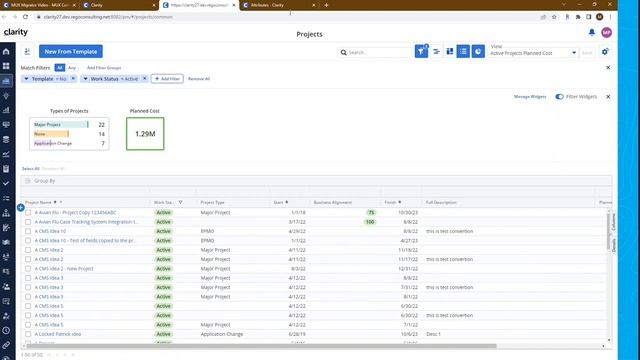Select the All match filter option
This screenshot has width=640, height=360.
point(60,68)
